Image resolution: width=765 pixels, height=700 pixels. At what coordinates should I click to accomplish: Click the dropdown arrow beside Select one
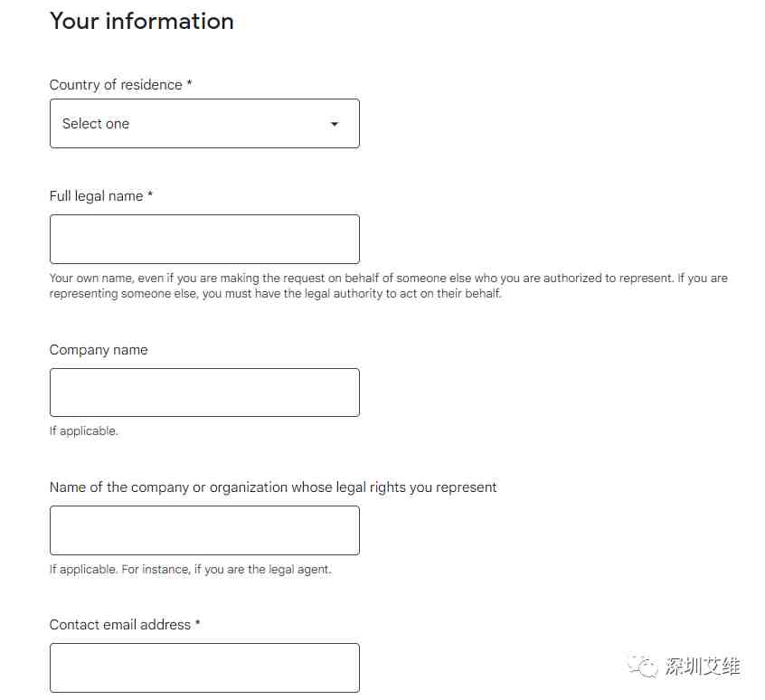click(335, 124)
